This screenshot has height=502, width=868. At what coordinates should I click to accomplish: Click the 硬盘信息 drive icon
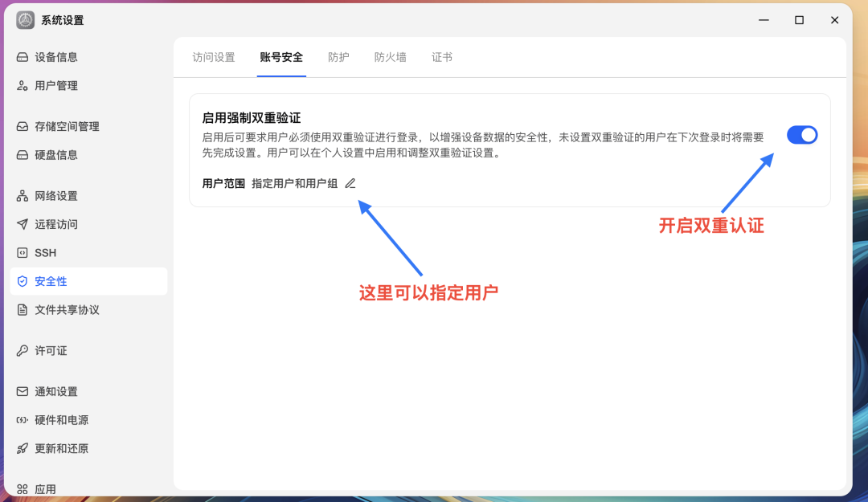pyautogui.click(x=23, y=155)
